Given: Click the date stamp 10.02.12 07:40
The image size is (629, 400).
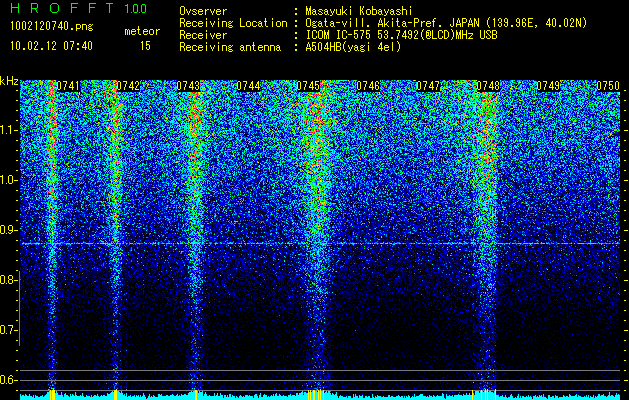Looking at the screenshot, I should (x=51, y=46).
